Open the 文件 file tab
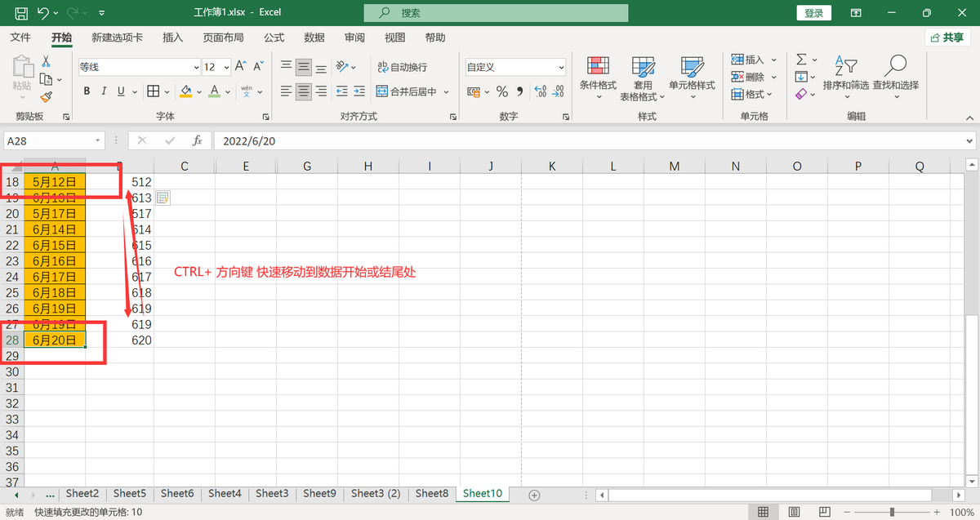Viewport: 980px width, 520px height. pos(20,38)
